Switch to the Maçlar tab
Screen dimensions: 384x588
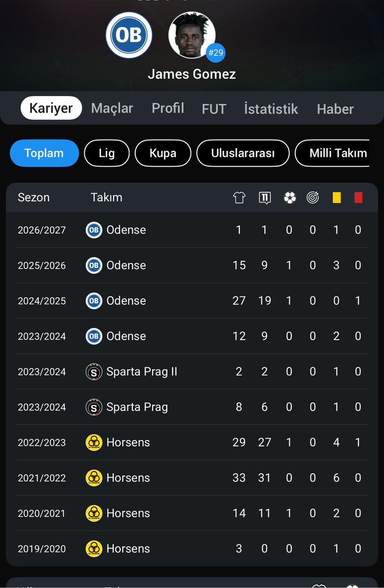tap(112, 108)
